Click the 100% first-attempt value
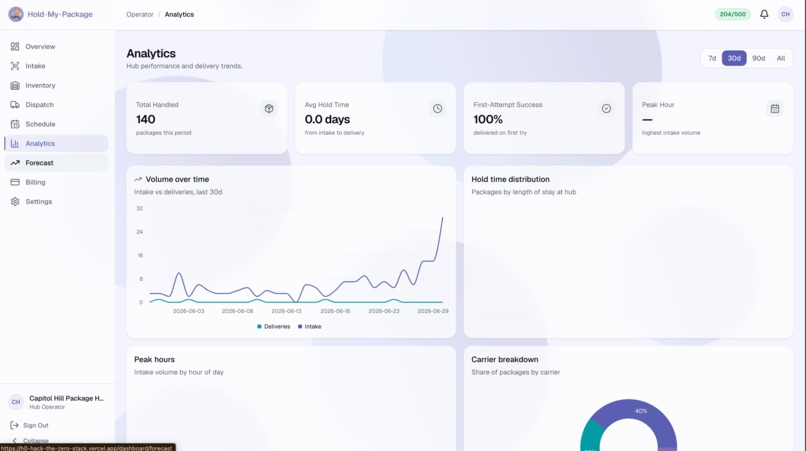The height and width of the screenshot is (451, 806). [x=488, y=119]
